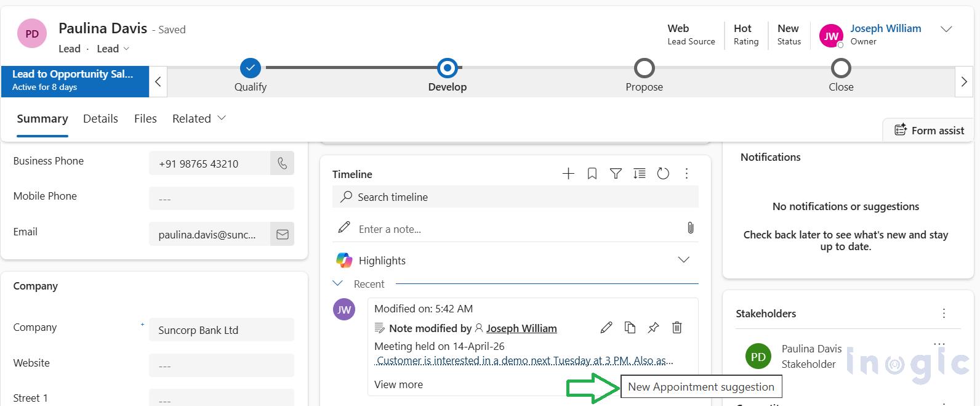This screenshot has width=980, height=406.
Task: Click the empty Street 1 field
Action: point(222,397)
